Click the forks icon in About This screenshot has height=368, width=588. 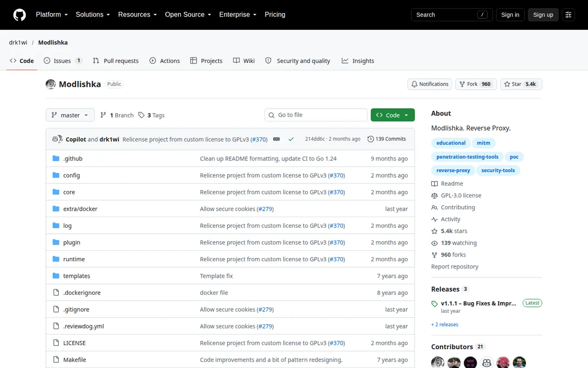click(435, 255)
